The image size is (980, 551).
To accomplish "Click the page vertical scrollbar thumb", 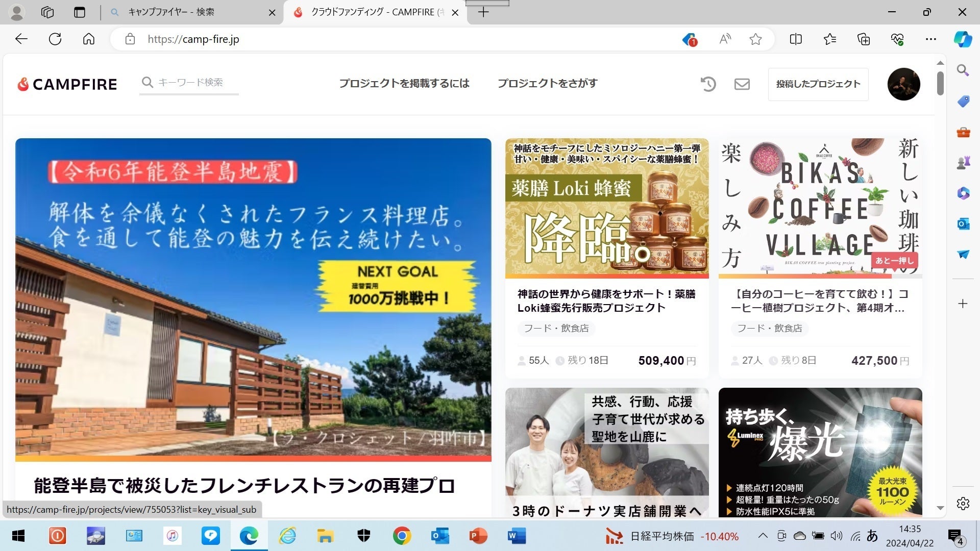I will [x=940, y=83].
